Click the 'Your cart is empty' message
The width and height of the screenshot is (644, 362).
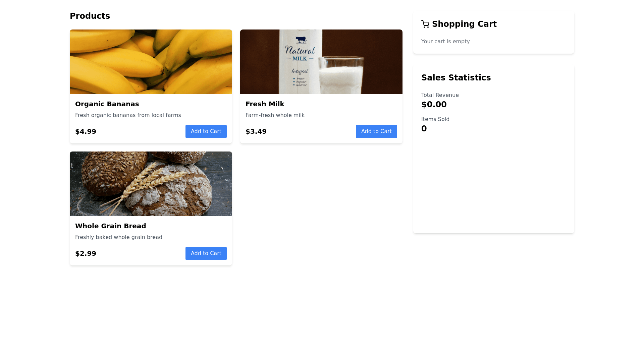click(445, 42)
